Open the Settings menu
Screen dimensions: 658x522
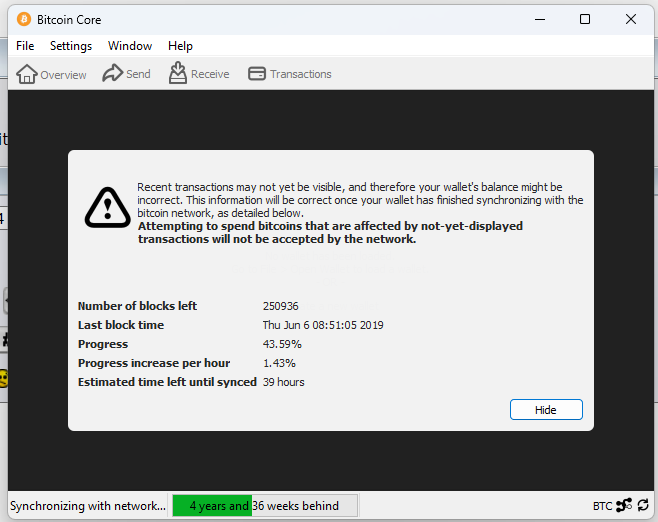pos(71,46)
